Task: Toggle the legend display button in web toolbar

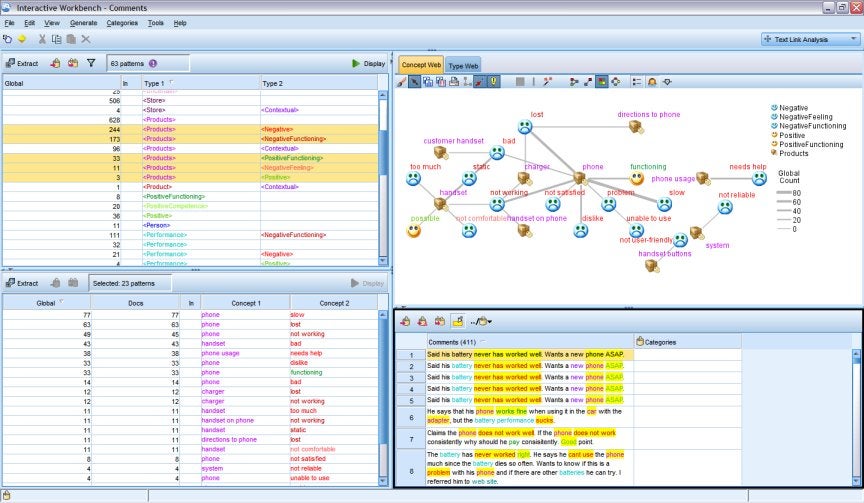Action: [637, 81]
